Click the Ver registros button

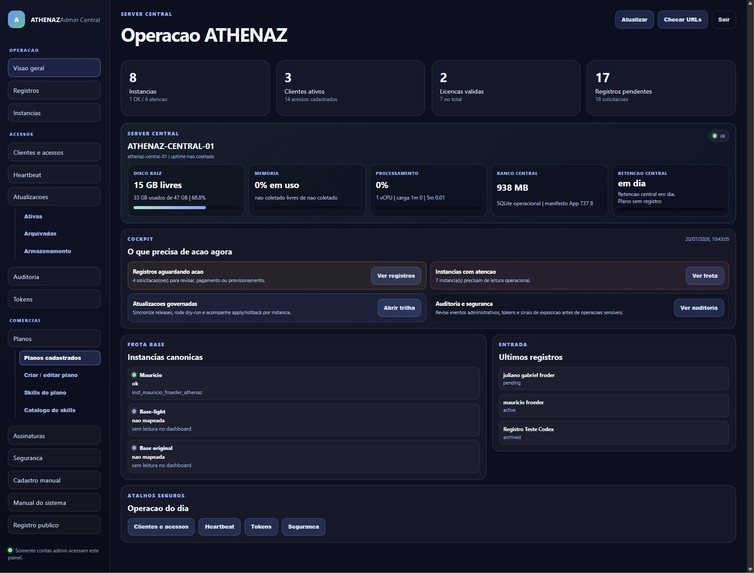click(x=396, y=276)
